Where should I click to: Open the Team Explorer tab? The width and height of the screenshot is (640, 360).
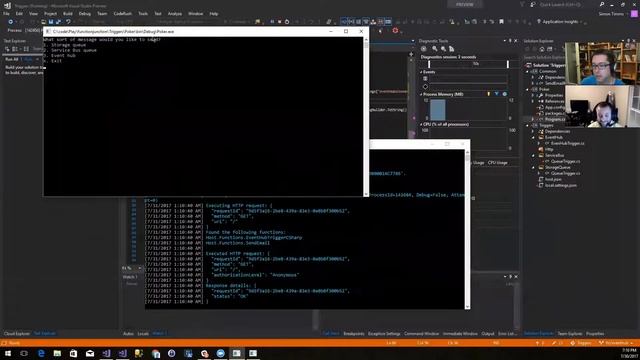[570, 333]
